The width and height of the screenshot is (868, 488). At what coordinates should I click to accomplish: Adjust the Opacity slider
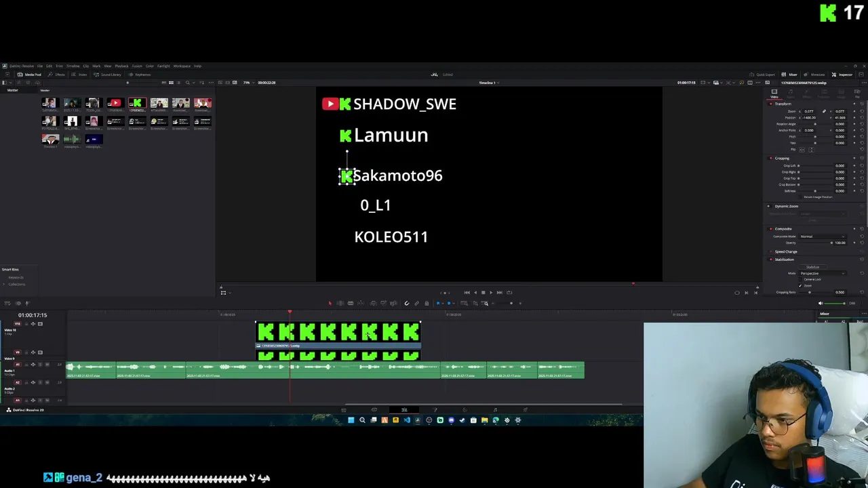tap(816, 243)
